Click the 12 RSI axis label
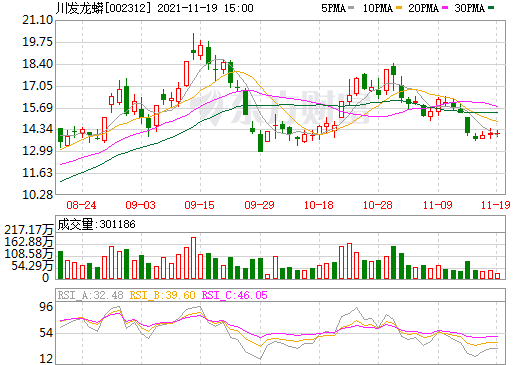The width and height of the screenshot is (520, 365). point(46,359)
